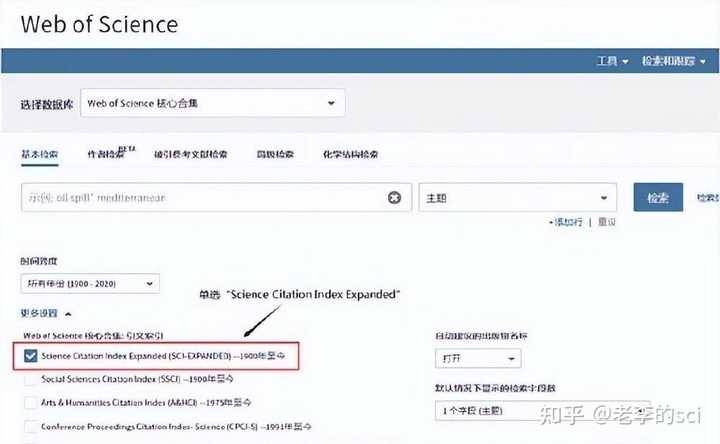Collapse the 更多设置 section
The height and width of the screenshot is (444, 720).
[45, 313]
